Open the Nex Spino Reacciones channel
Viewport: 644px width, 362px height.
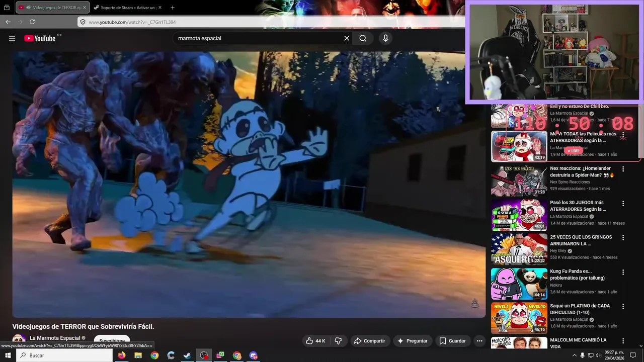coord(570,182)
